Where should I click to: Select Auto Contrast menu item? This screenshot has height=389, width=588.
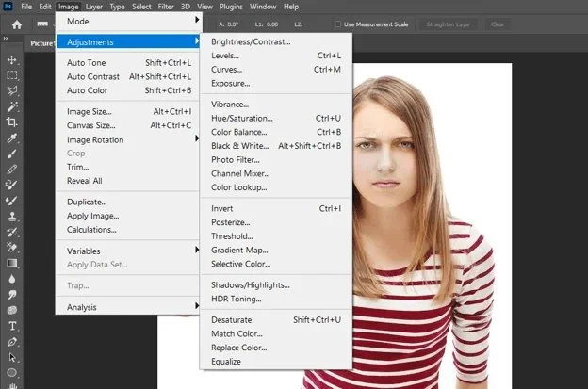click(x=127, y=76)
